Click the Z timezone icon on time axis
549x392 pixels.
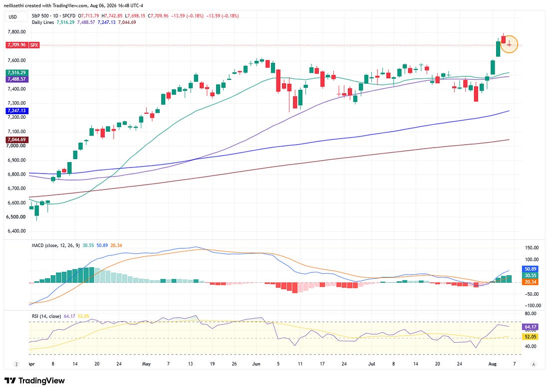click(16, 364)
